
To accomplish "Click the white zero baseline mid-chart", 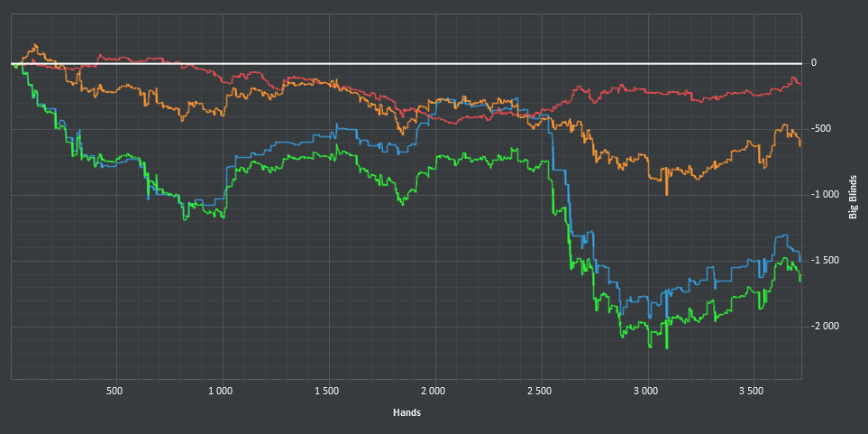I will (x=406, y=64).
